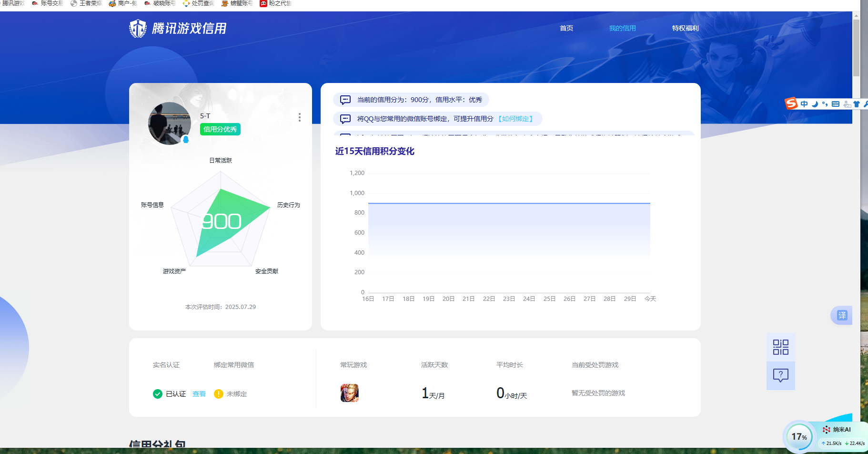This screenshot has width=868, height=454.
Task: Click the 译 translate floating button
Action: tap(842, 315)
